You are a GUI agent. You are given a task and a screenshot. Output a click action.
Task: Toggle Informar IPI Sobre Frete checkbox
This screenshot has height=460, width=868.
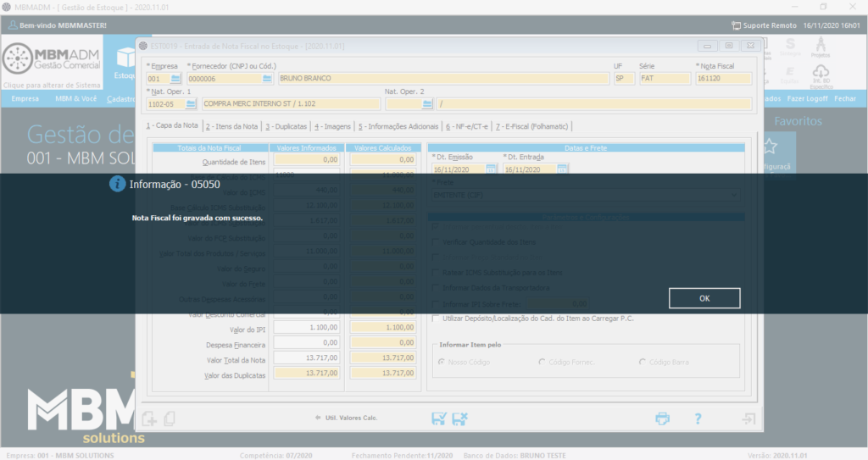pyautogui.click(x=436, y=304)
